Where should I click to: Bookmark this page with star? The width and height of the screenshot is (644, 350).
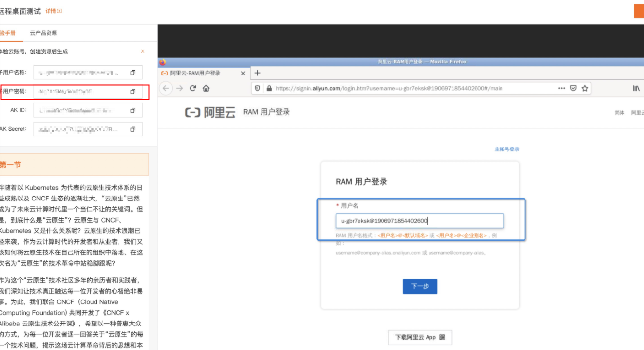[584, 89]
